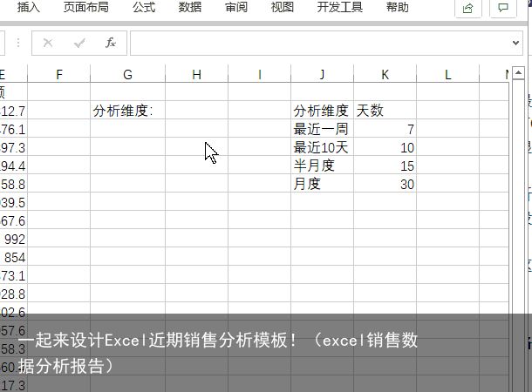
Task: Select column L header
Action: click(448, 74)
